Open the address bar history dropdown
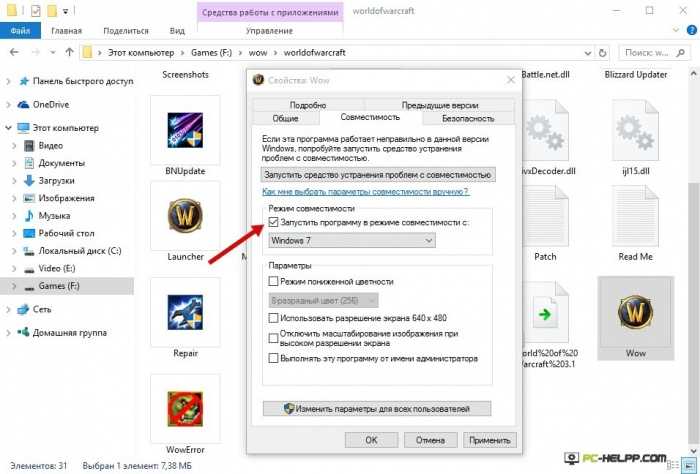 click(x=588, y=53)
